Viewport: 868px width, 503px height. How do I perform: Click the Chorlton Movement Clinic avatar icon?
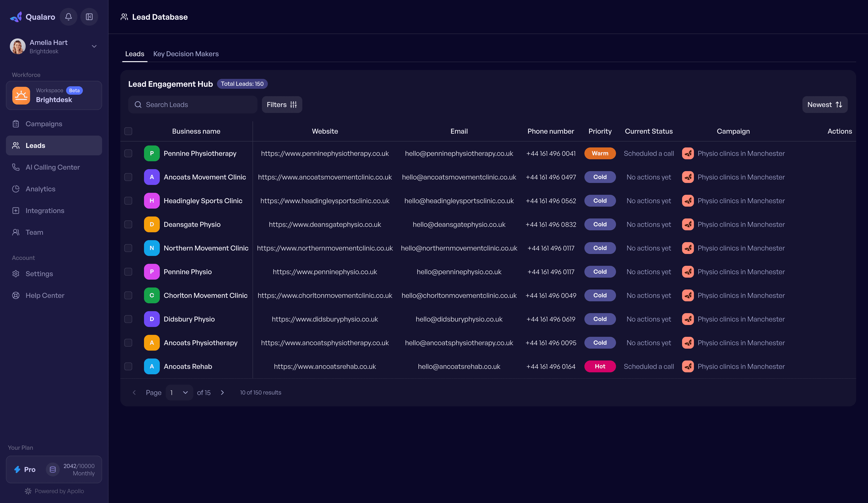152,295
